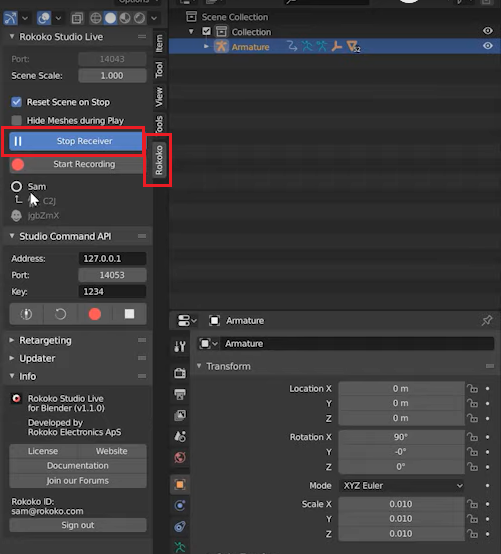The image size is (501, 554).
Task: Open the Tool sidebar tab
Action: coord(159,70)
